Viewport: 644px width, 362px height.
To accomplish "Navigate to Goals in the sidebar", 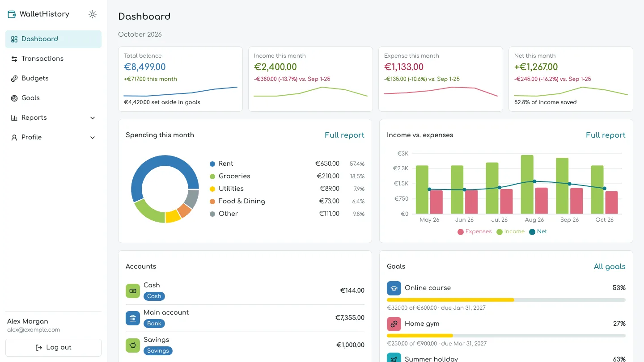I will tap(53, 98).
